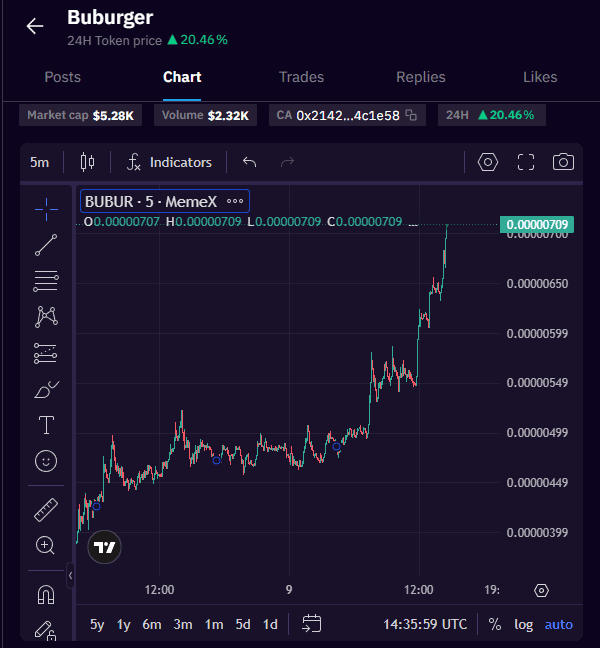Switch to the Posts tab
Image resolution: width=600 pixels, height=648 pixels.
pyautogui.click(x=63, y=77)
